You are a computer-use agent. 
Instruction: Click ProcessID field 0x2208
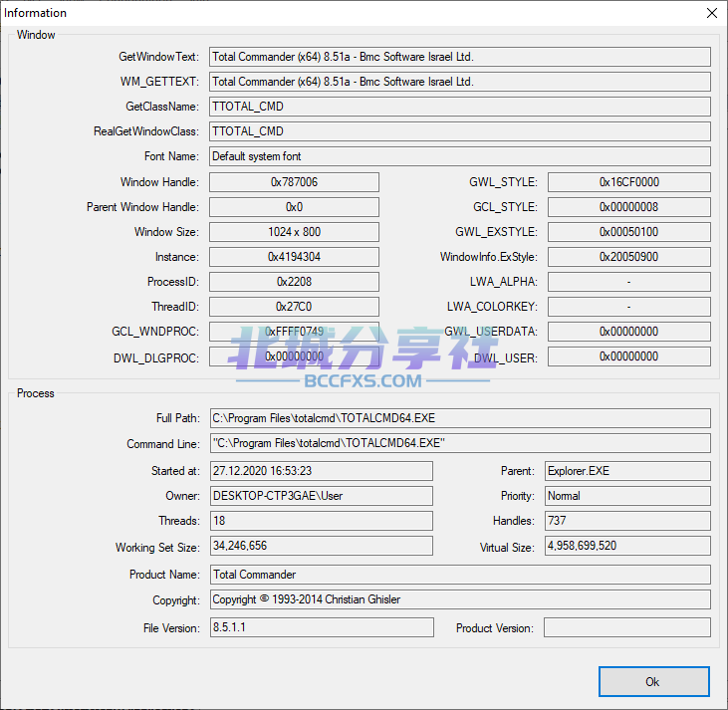tap(294, 282)
